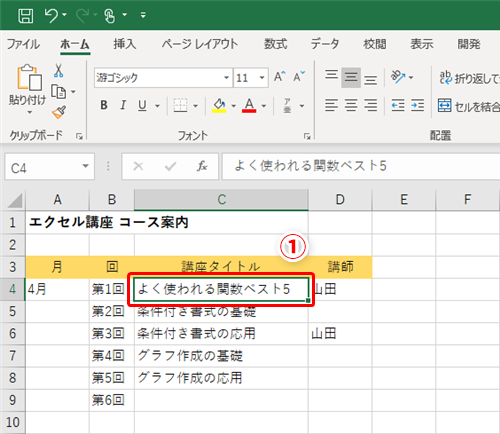Image resolution: width=500 pixels, height=434 pixels.
Task: Click the Format Painter brush icon
Action: coord(59,112)
